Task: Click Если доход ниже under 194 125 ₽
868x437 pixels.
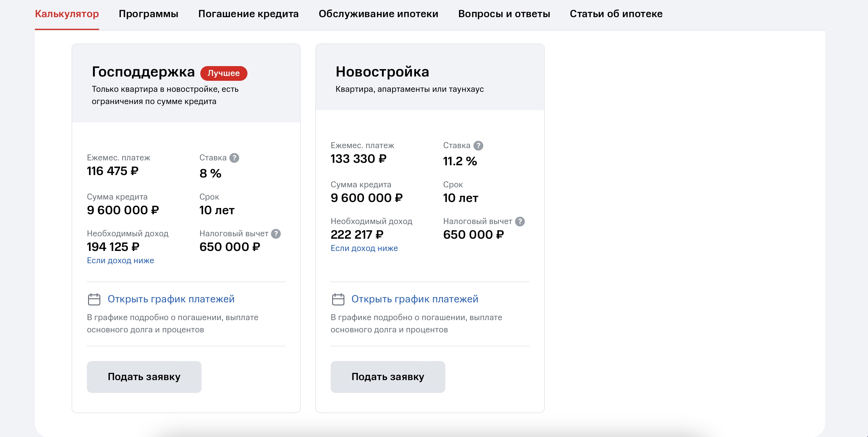Action: click(120, 260)
